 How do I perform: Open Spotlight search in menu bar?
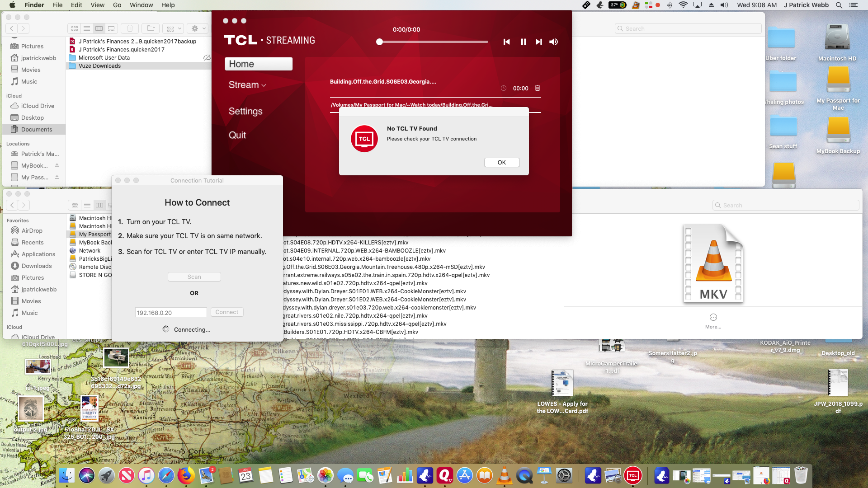coord(839,5)
